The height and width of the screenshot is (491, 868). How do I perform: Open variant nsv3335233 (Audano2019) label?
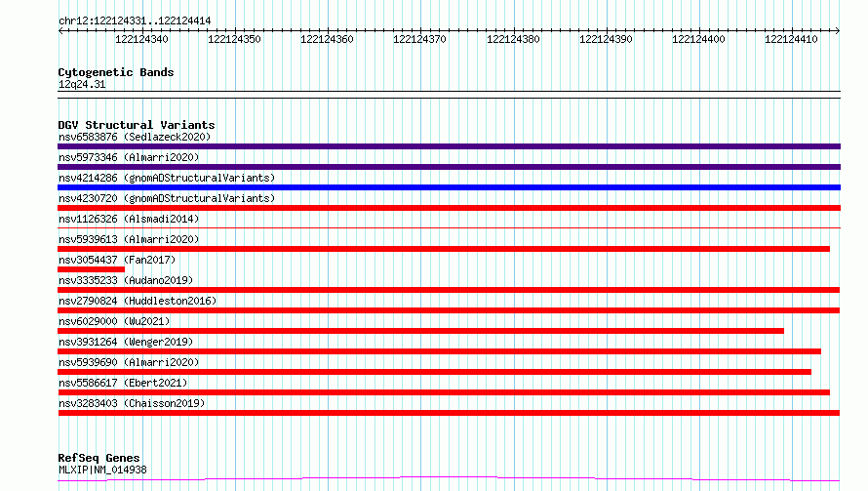coord(126,280)
